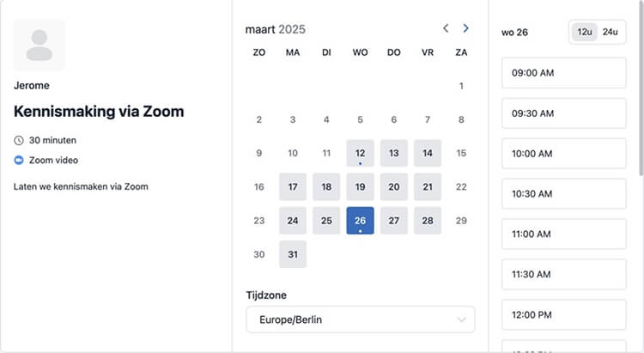Image resolution: width=644 pixels, height=353 pixels.
Task: Go to the next month arrow
Action: [465, 28]
